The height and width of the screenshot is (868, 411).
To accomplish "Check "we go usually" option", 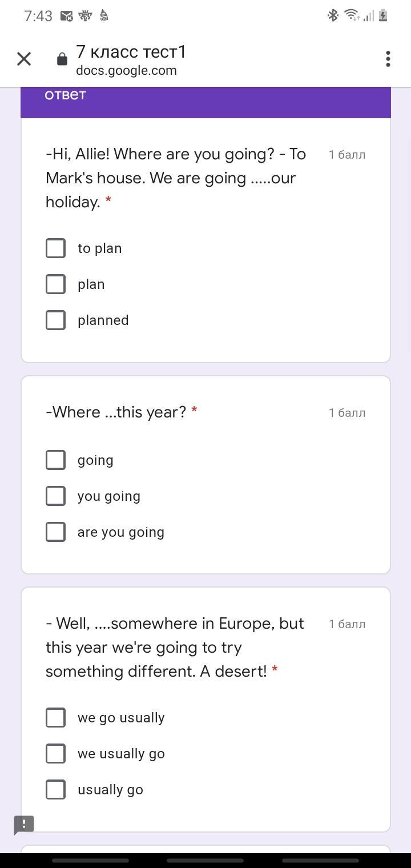I will (55, 718).
